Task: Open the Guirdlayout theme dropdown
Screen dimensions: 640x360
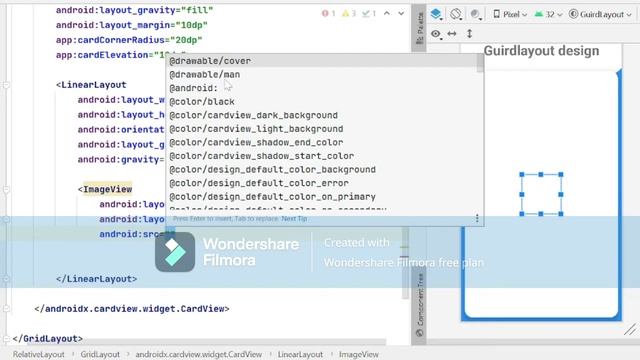Action: point(600,14)
